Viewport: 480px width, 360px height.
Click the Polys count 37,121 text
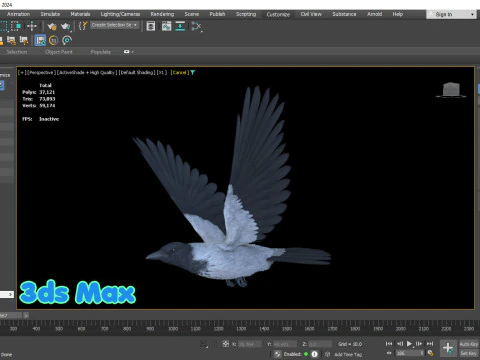pyautogui.click(x=39, y=92)
